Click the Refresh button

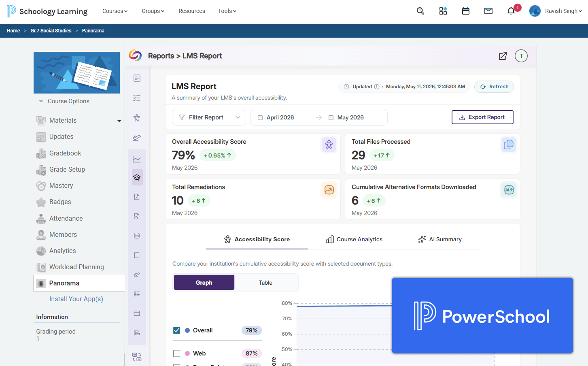[494, 87]
